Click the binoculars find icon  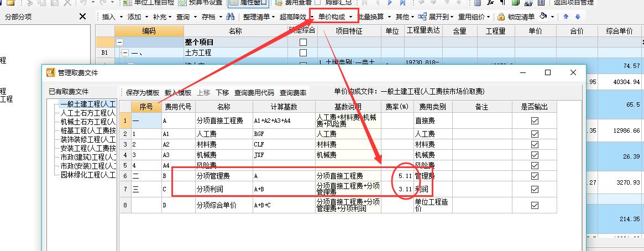[x=231, y=17]
